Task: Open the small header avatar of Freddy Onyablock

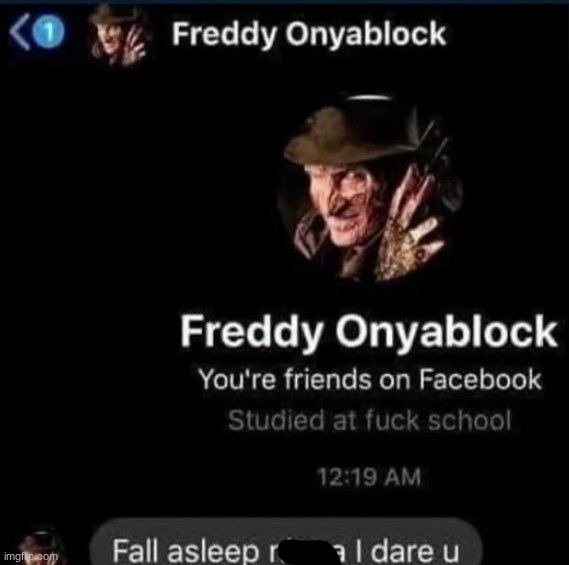Action: (x=118, y=35)
